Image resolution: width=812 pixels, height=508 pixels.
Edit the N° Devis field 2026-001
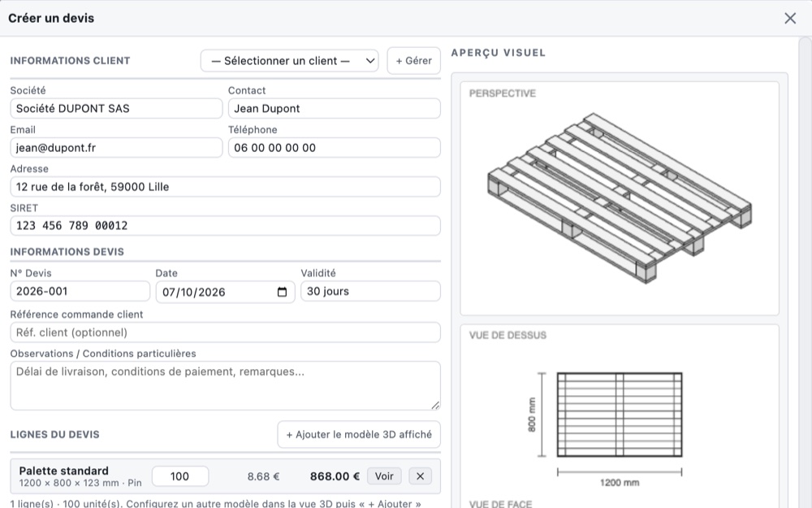(x=80, y=291)
